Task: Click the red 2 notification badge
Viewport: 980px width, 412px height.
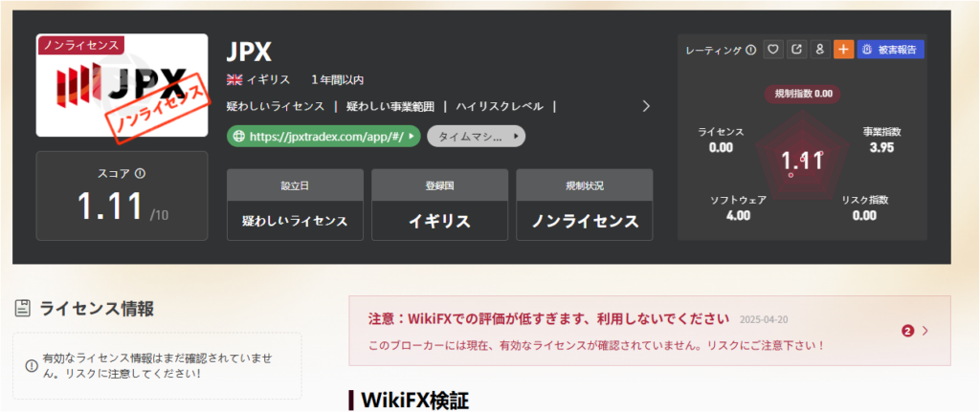Action: click(x=907, y=331)
